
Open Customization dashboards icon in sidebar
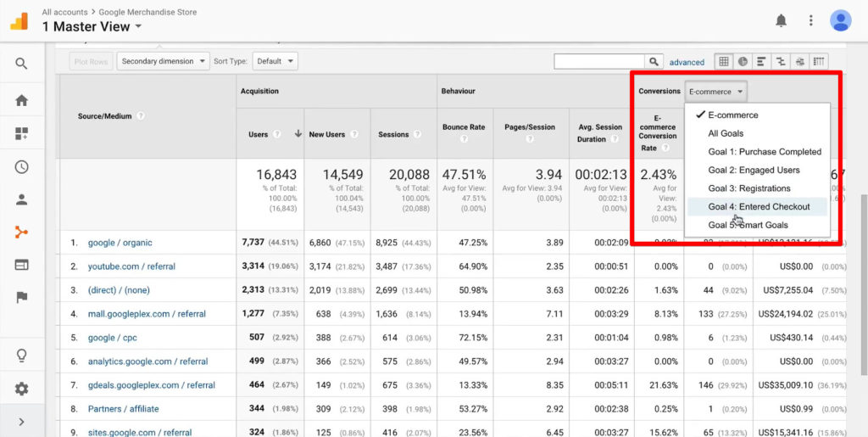point(21,133)
